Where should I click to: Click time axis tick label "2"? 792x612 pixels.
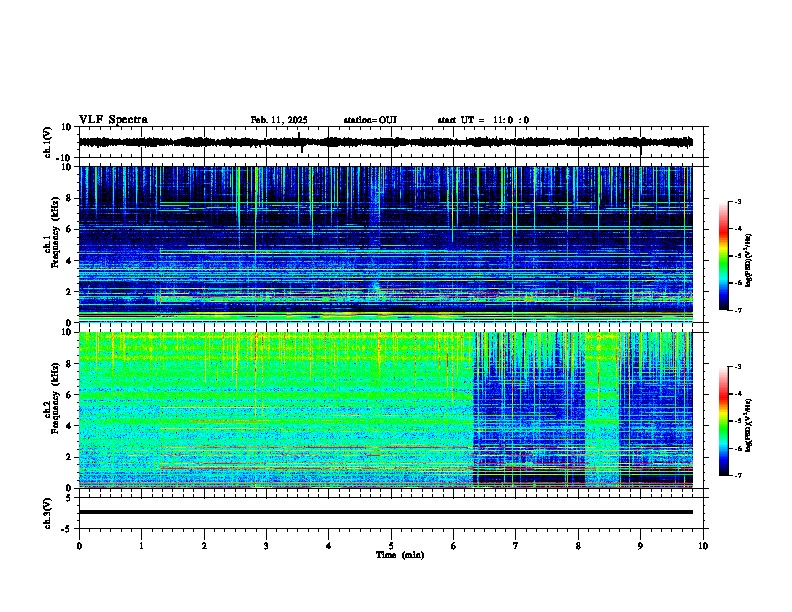click(204, 546)
